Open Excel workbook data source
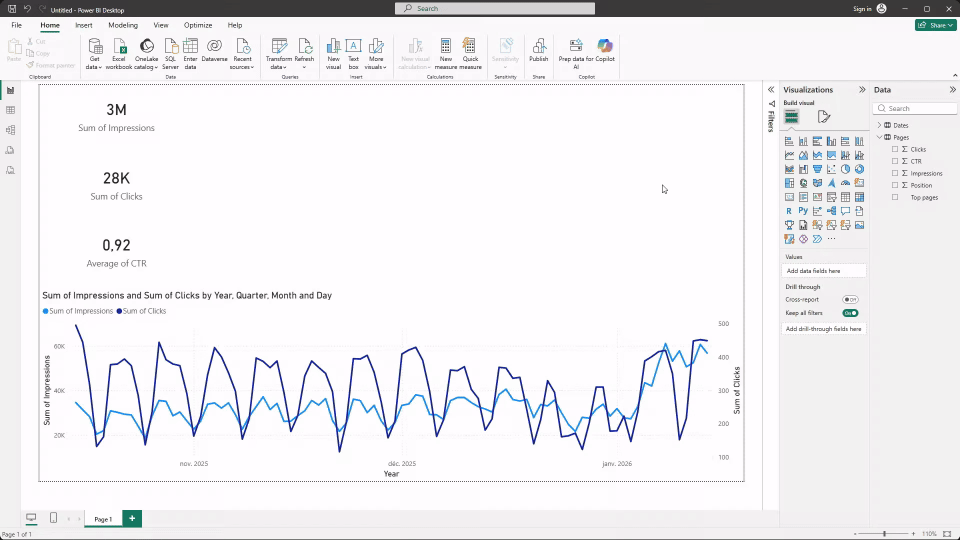The height and width of the screenshot is (540, 960). click(119, 54)
